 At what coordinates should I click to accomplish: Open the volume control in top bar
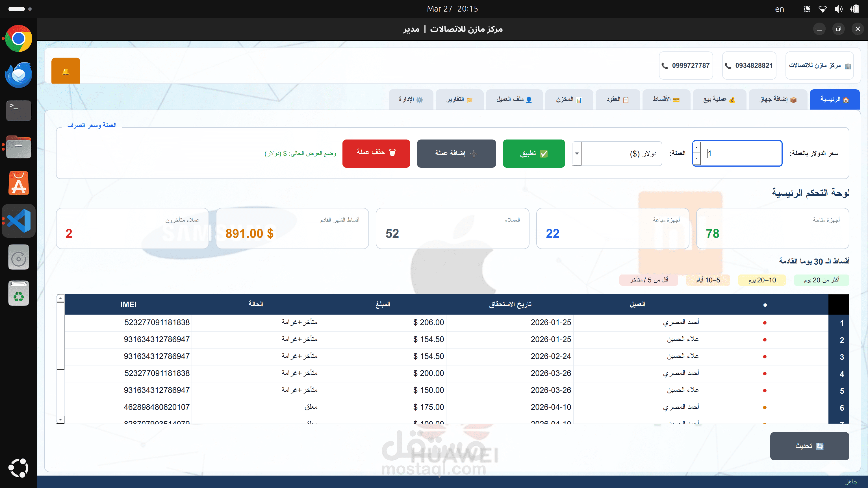(x=838, y=9)
